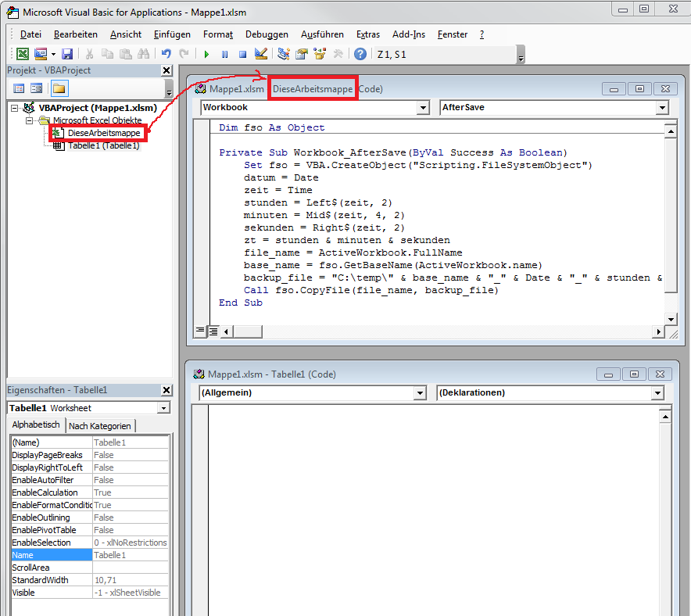Click scroll-down arrow in DieseArbeitsmappe code window
Screen dimensions: 691x616
point(671,320)
